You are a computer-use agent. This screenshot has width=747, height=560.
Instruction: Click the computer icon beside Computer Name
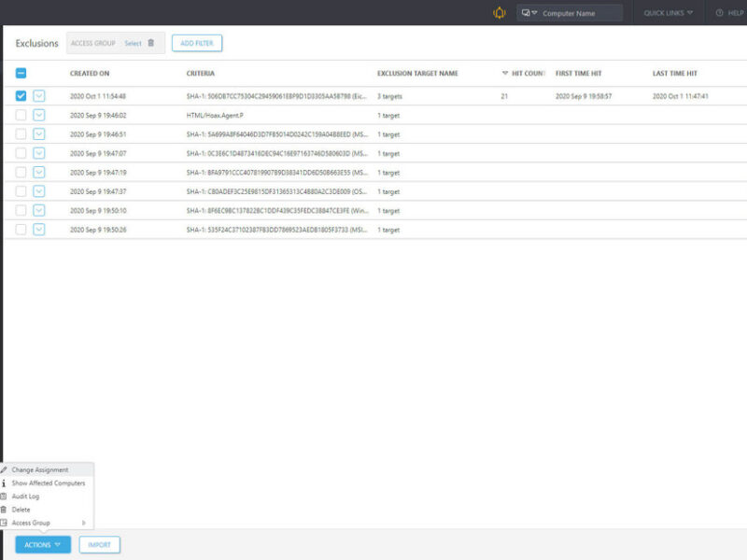pyautogui.click(x=528, y=13)
